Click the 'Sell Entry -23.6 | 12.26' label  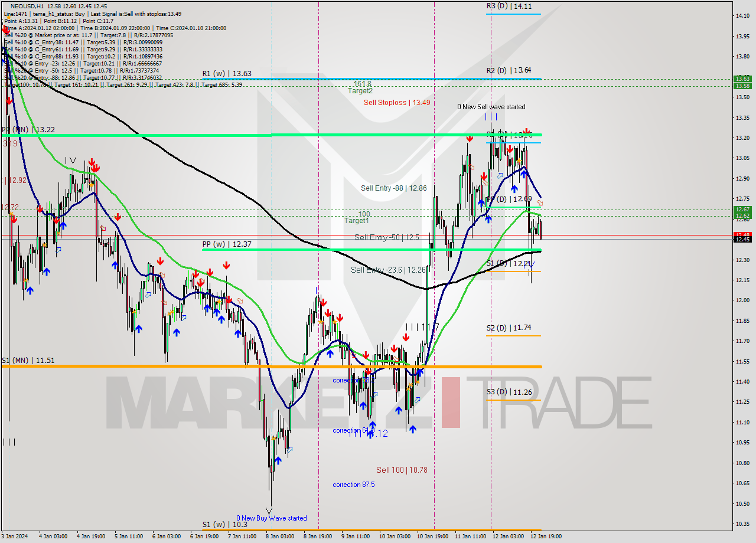pyautogui.click(x=389, y=270)
